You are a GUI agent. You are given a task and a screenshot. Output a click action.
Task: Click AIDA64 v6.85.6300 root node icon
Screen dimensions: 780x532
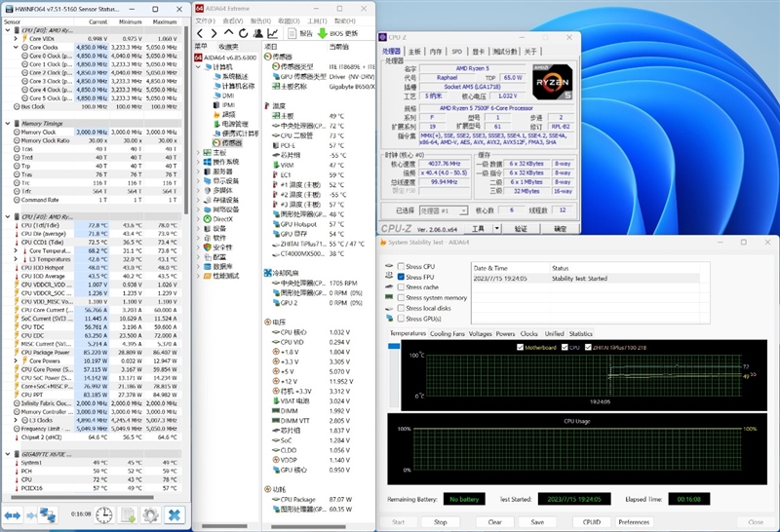198,57
